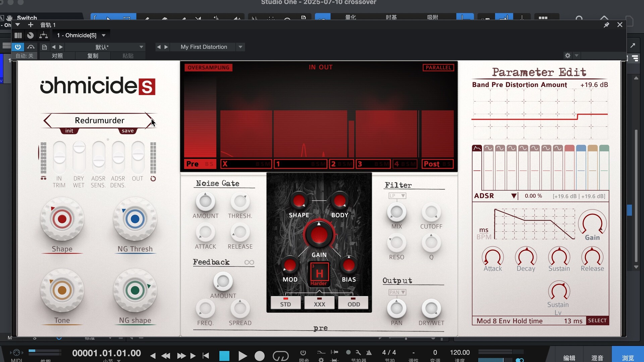Click the init preset button
The height and width of the screenshot is (362, 644).
tap(69, 131)
